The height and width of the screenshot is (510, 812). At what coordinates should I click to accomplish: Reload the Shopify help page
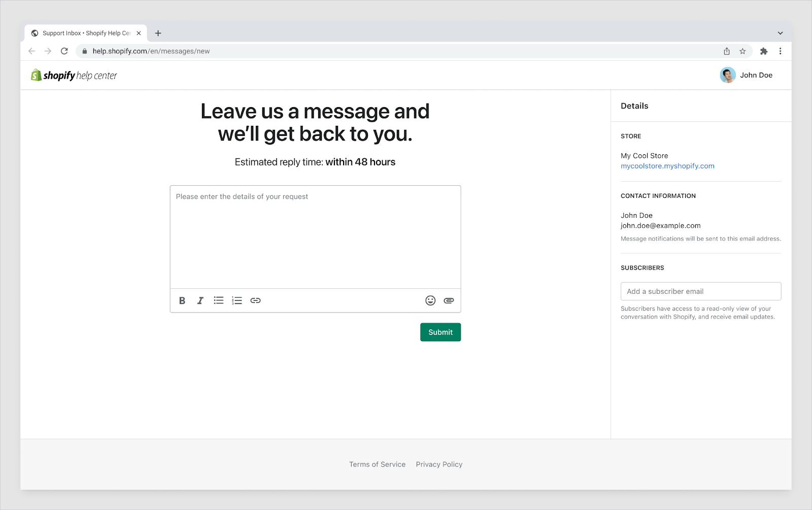[64, 51]
